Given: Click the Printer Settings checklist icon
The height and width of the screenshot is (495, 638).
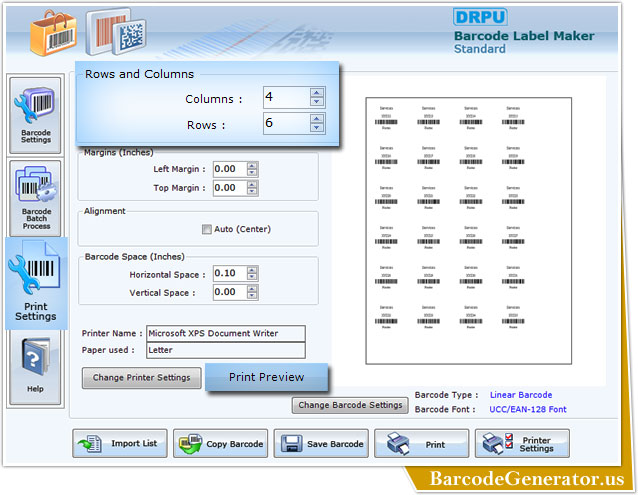Looking at the screenshot, I should coord(498,444).
